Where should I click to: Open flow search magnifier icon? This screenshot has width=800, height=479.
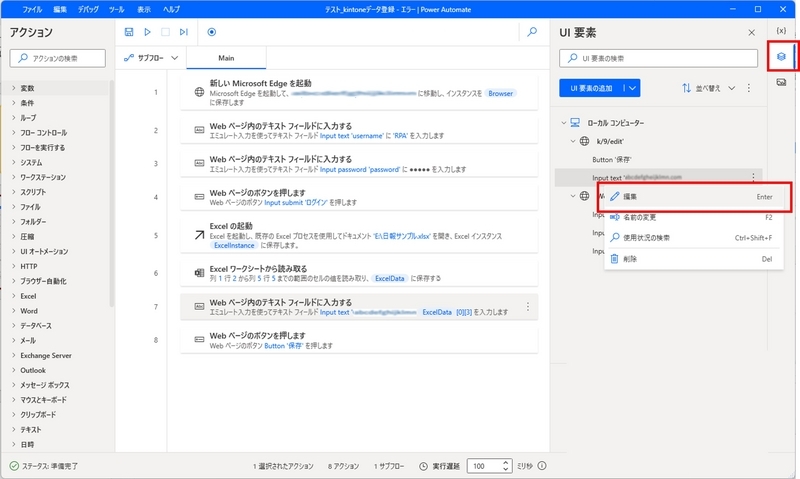tap(532, 32)
